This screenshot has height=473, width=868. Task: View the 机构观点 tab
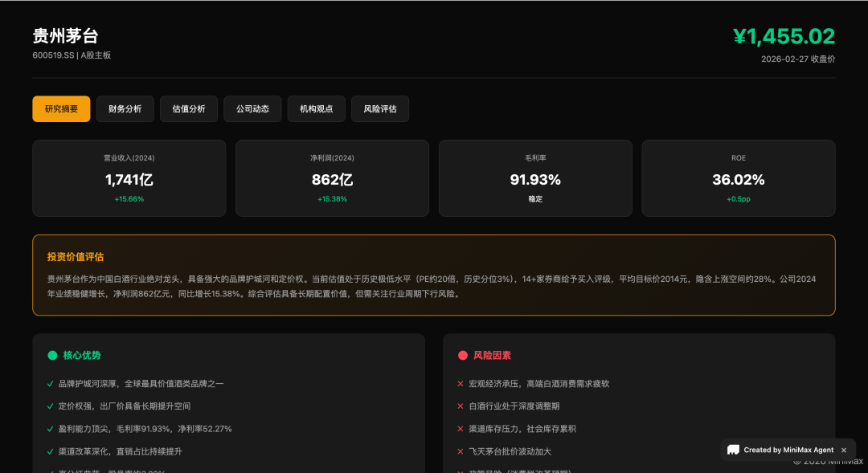pos(316,109)
